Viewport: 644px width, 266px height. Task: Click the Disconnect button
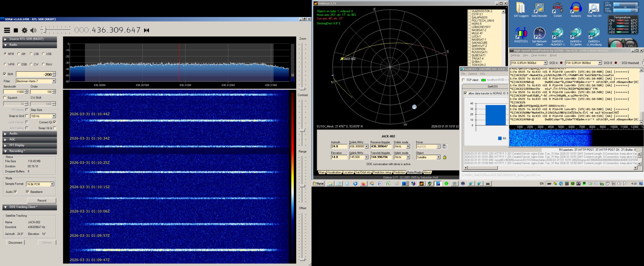point(15,243)
